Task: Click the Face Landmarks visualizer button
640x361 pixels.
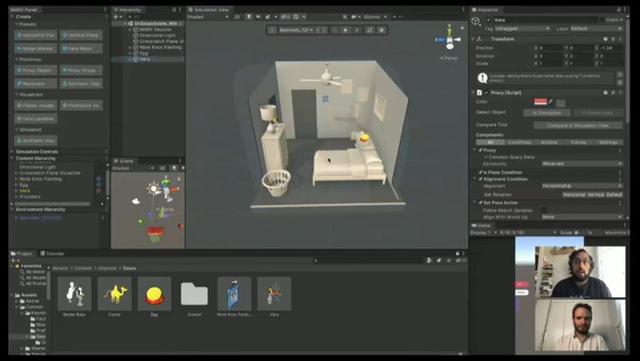Action: pyautogui.click(x=36, y=118)
